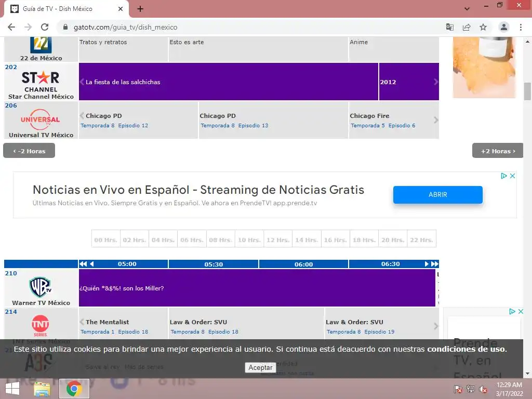Jump to 02 Hrs. time slot
The width and height of the screenshot is (532, 399).
(x=135, y=240)
